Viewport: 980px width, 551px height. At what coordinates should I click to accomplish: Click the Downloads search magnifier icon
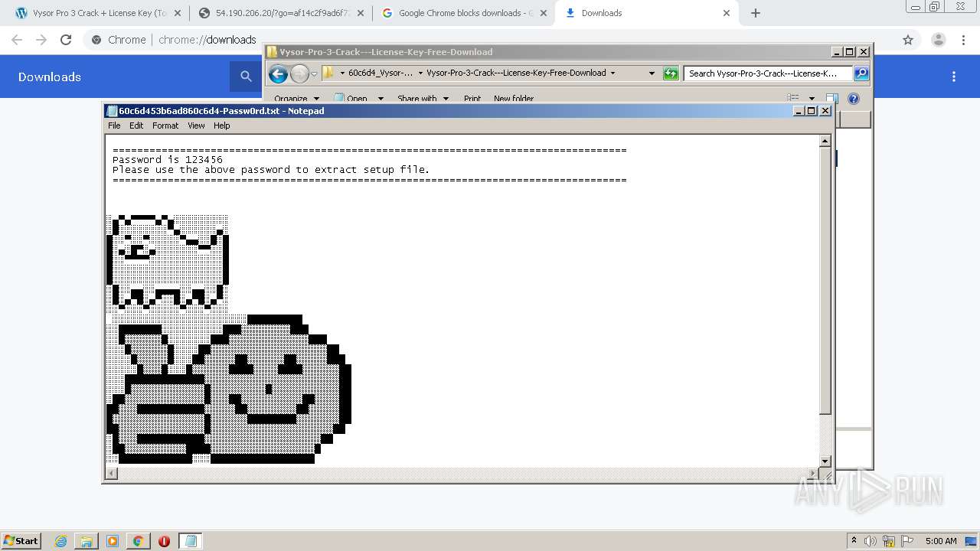[x=246, y=77]
